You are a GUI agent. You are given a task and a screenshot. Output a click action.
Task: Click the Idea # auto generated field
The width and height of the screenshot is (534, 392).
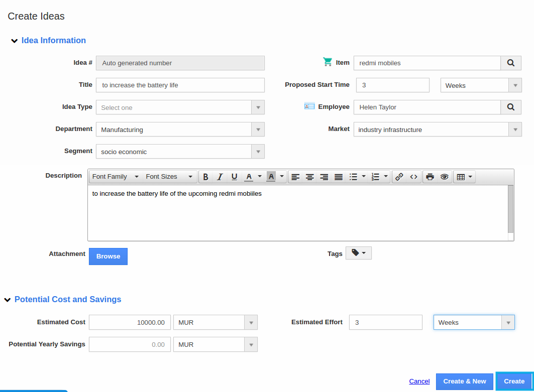(x=180, y=63)
